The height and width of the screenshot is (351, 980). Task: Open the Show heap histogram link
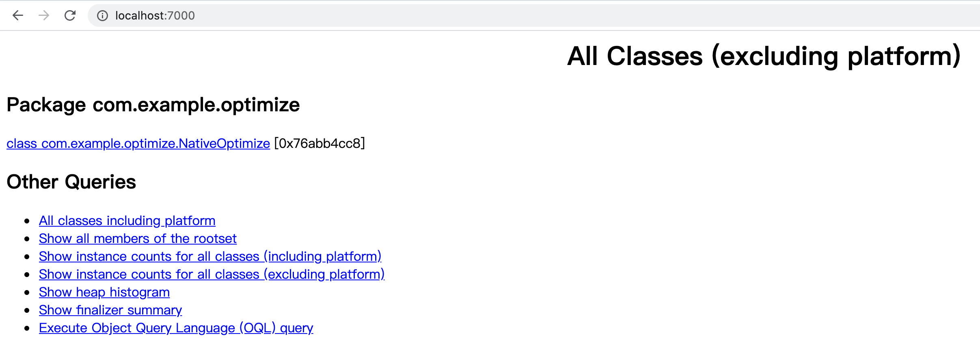pyautogui.click(x=104, y=292)
